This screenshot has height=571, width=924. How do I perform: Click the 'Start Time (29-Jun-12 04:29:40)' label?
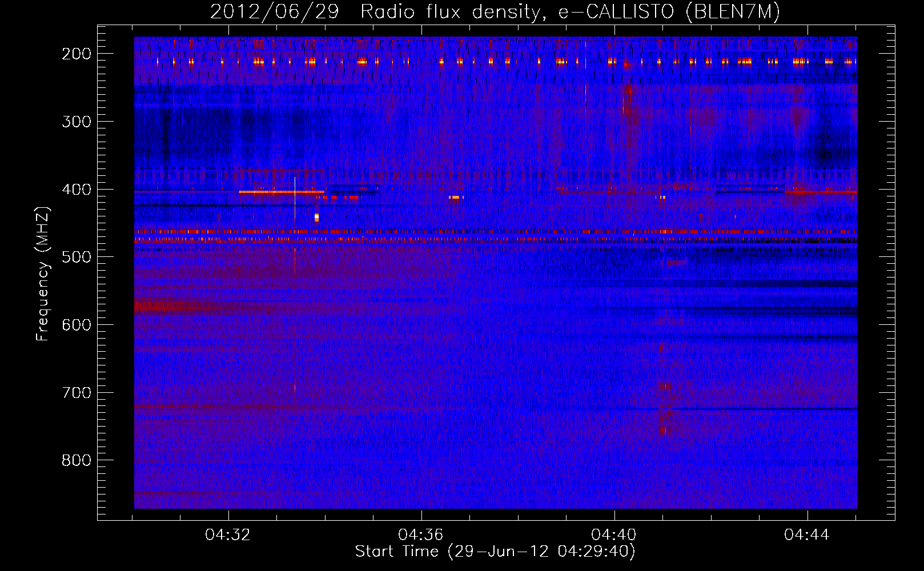coord(495,552)
